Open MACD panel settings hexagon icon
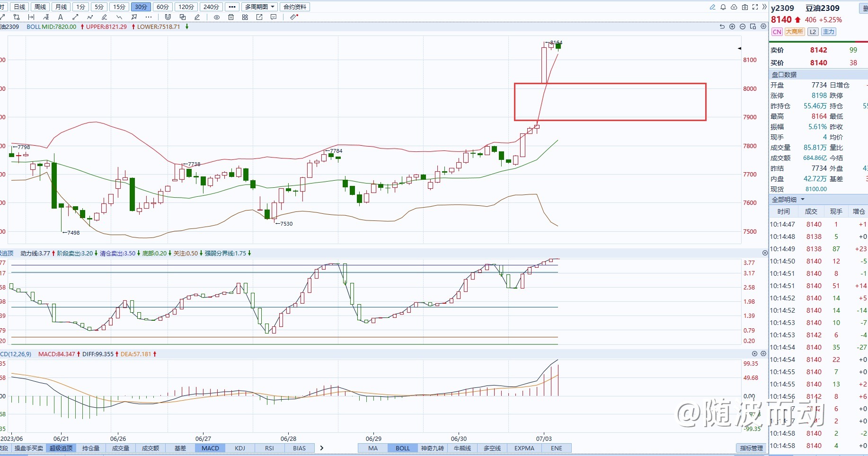The image size is (868, 456). point(763,353)
